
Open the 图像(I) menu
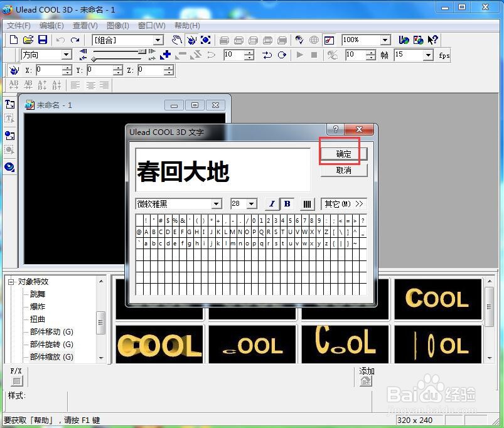click(x=117, y=25)
